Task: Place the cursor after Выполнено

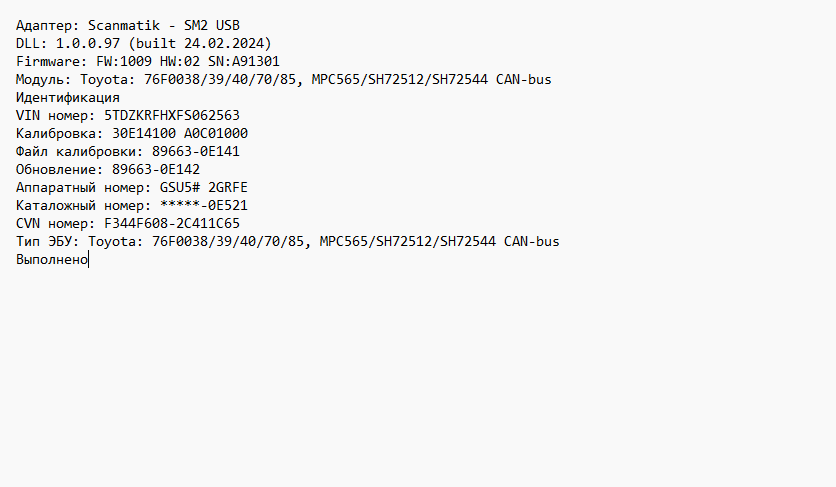Action: 88,260
